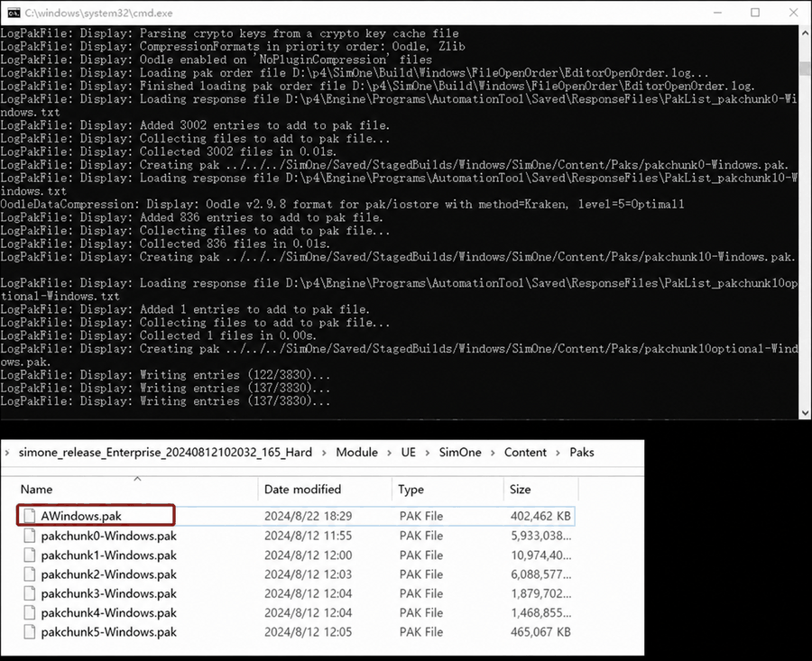Click the 2024/8/22 18:29 date cell
This screenshot has width=812, height=661.
point(309,516)
